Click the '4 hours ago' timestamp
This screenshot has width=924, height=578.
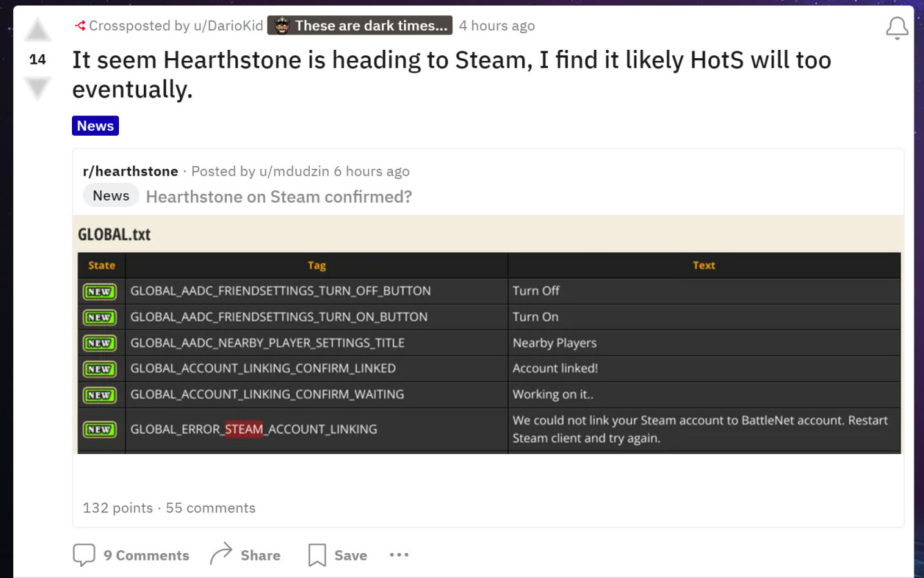point(497,26)
